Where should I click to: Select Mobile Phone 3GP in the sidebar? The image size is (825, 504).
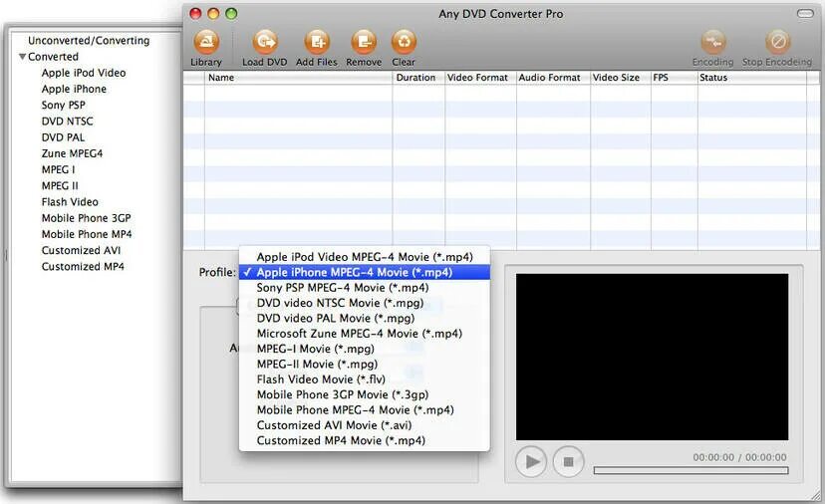(87, 218)
